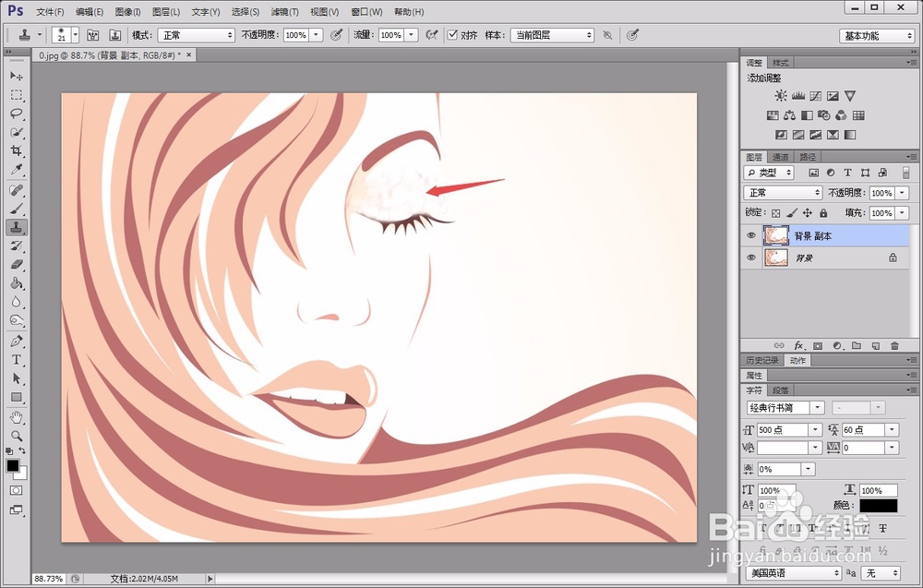The height and width of the screenshot is (588, 923).
Task: Open the Brush panel toggle
Action: tap(92, 35)
